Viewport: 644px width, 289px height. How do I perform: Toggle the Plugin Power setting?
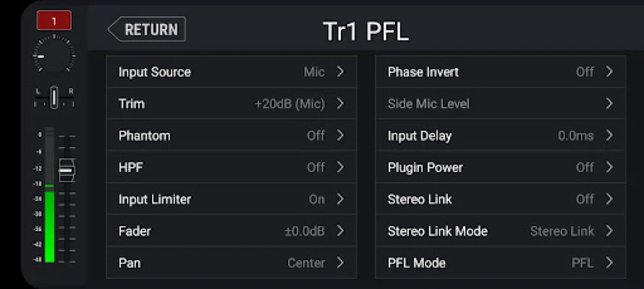[x=500, y=168]
